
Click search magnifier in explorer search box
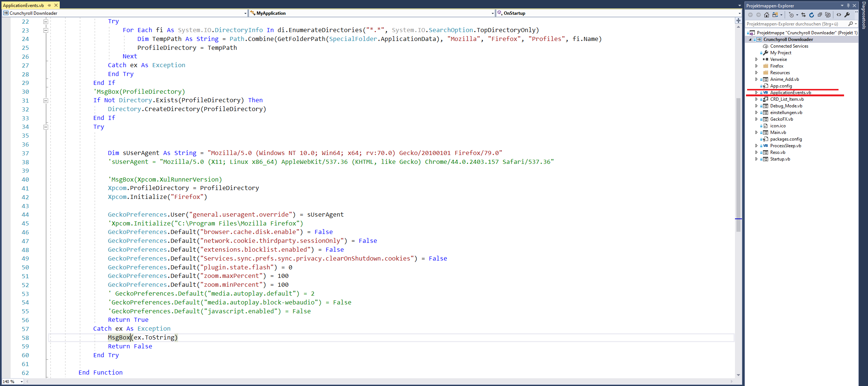[851, 24]
